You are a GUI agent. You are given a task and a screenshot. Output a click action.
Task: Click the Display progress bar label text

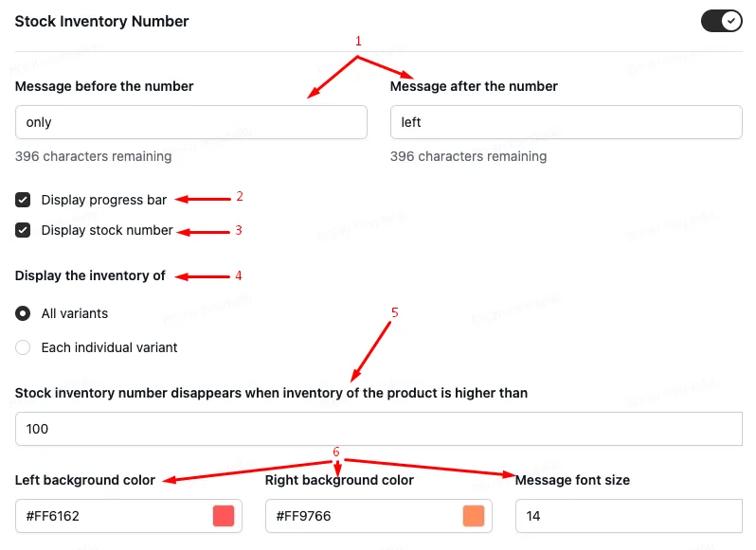[103, 200]
